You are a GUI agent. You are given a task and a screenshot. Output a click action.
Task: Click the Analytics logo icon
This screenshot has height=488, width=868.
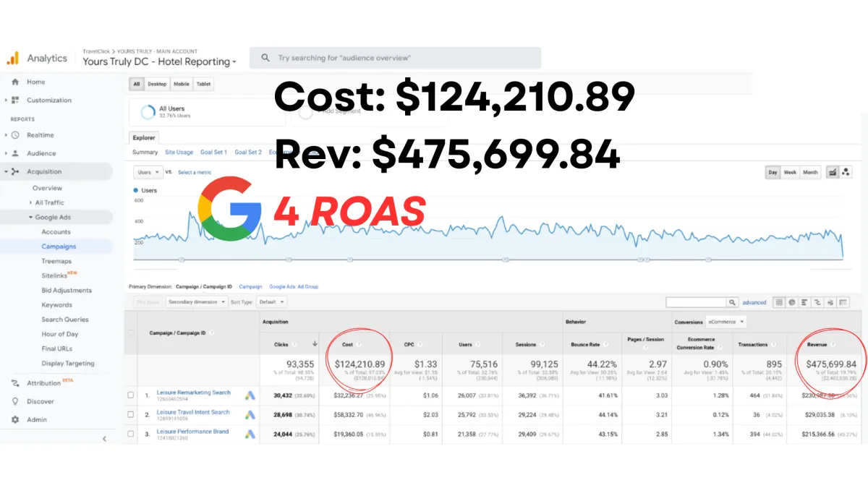[x=13, y=59]
